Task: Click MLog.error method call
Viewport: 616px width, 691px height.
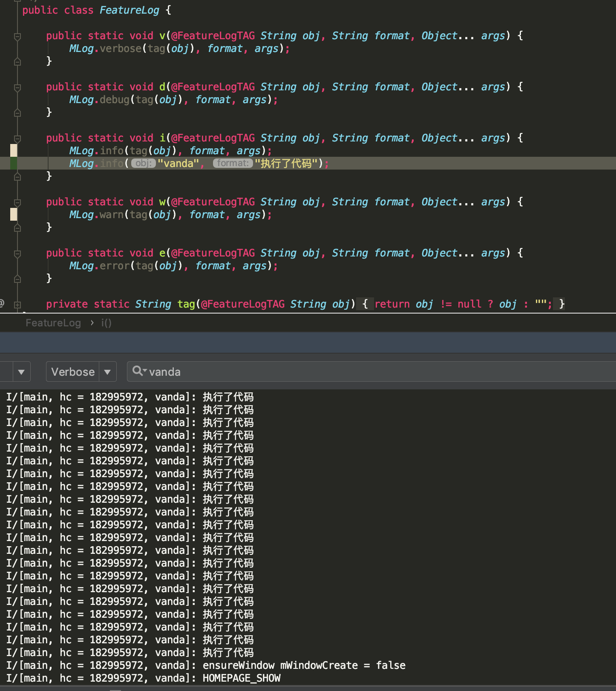Action: tap(99, 266)
